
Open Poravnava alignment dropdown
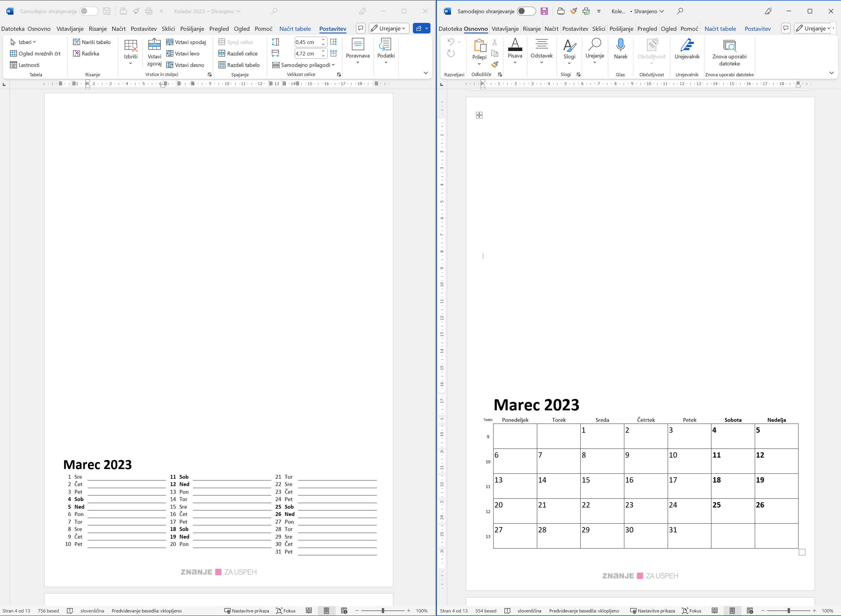(358, 51)
